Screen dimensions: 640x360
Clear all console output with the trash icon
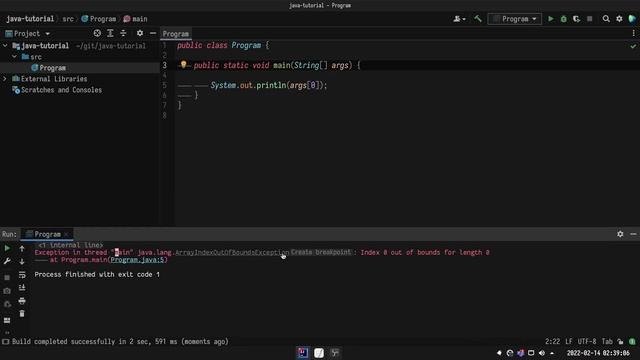pos(22,313)
